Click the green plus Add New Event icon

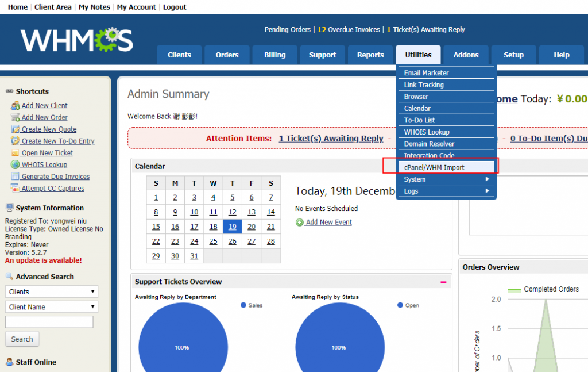[x=299, y=223]
